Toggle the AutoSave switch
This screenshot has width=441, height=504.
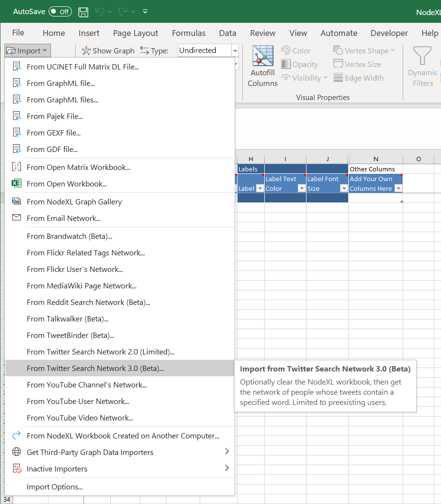pos(60,12)
